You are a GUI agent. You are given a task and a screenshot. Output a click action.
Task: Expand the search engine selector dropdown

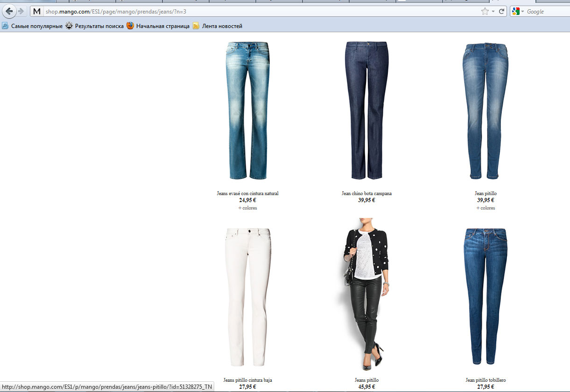[x=523, y=11]
